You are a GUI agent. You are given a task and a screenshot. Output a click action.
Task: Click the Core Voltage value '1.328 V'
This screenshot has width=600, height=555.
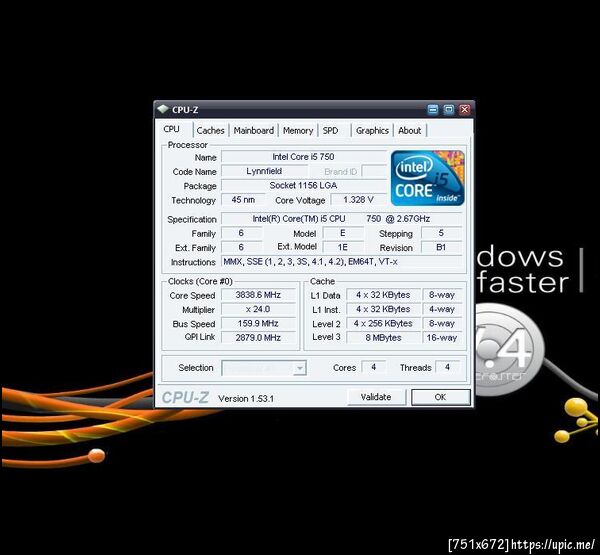(x=359, y=200)
